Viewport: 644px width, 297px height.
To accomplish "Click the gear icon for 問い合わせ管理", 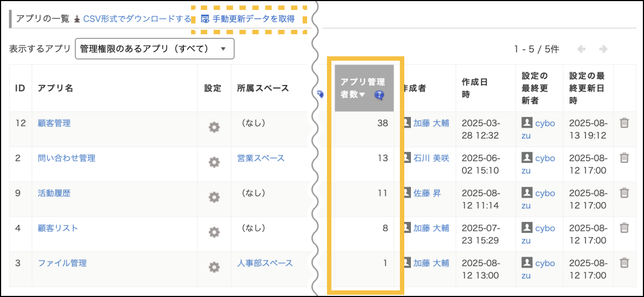I will 214,162.
